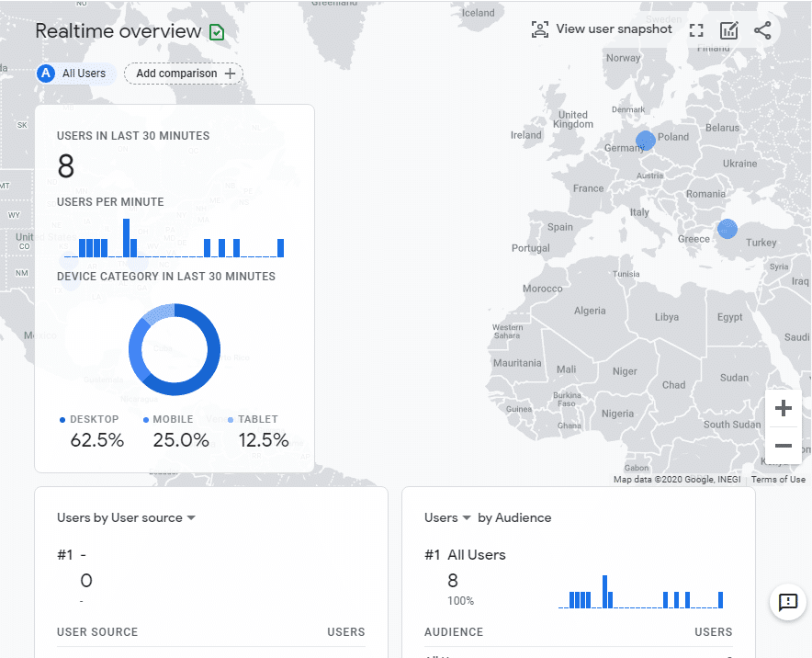Enter fullscreen with the expand icon
The image size is (812, 658).
click(696, 30)
